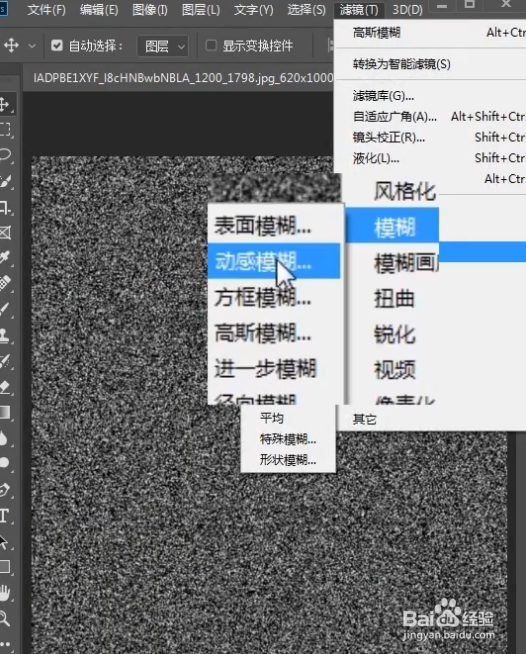Select the Quick Selection brush tool
The width and height of the screenshot is (526, 654).
(x=5, y=181)
